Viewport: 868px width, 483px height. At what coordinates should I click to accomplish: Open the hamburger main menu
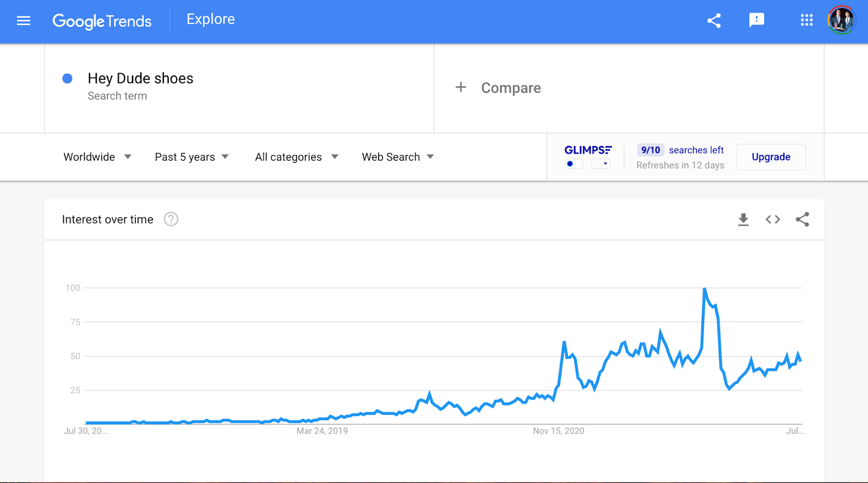point(23,21)
